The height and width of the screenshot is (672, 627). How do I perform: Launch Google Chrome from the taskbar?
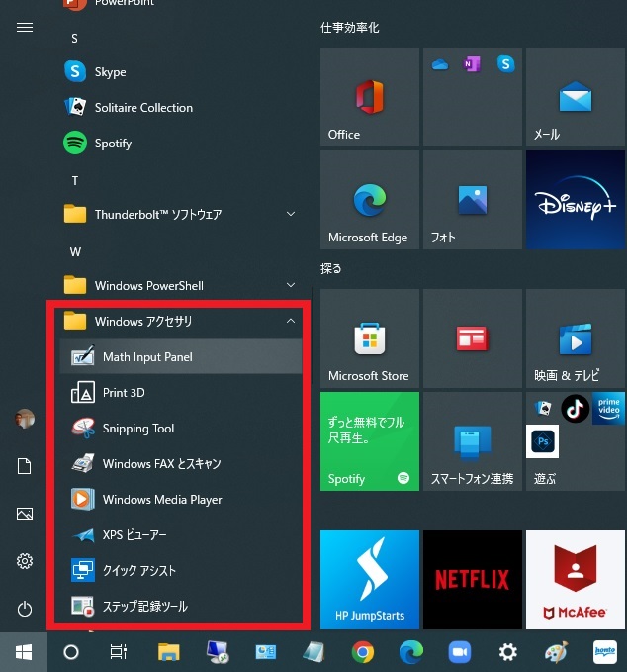(363, 652)
